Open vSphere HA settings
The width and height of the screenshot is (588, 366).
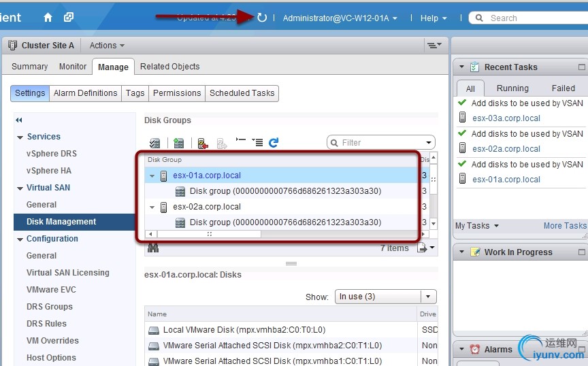(49, 171)
